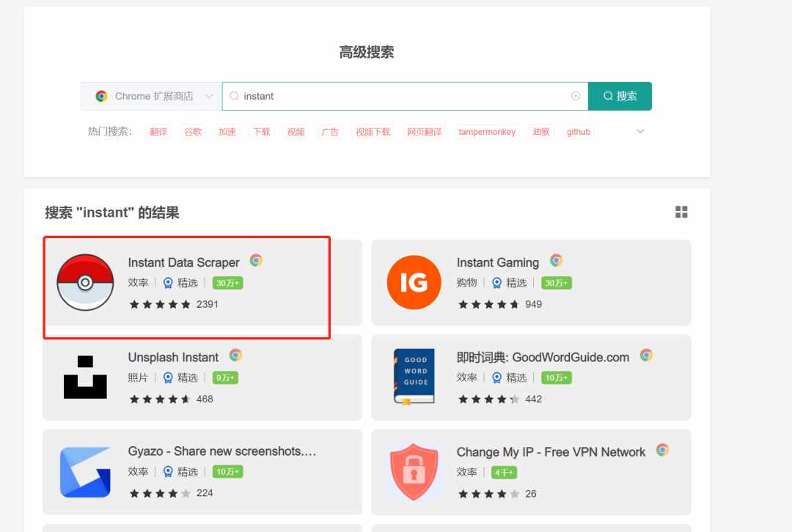Click 精选 badge icon on Gyazo
The height and width of the screenshot is (532, 792).
click(x=168, y=472)
